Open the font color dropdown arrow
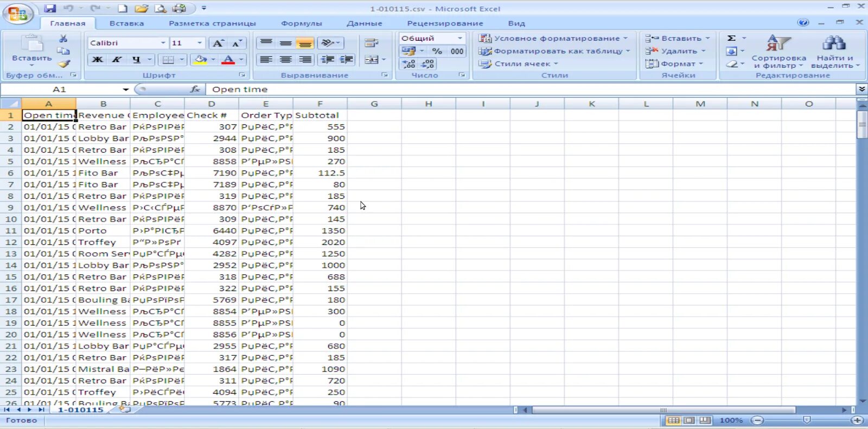Image resolution: width=868 pixels, height=429 pixels. (241, 59)
